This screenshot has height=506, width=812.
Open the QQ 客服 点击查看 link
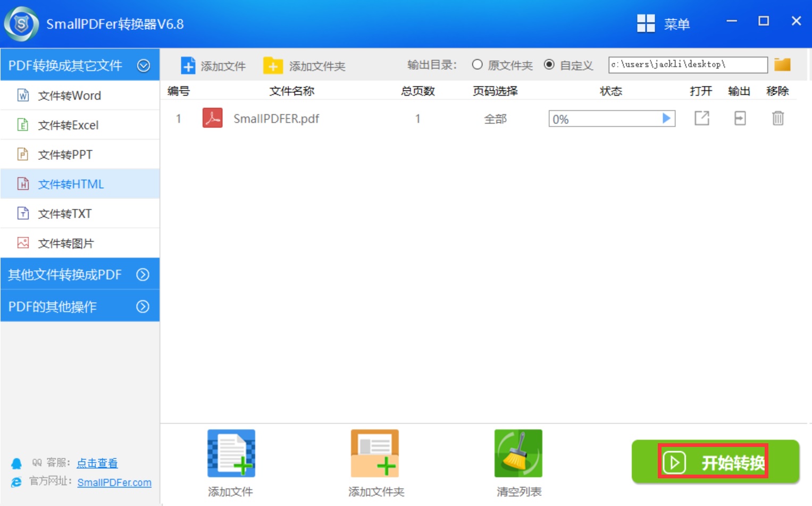[x=97, y=463]
